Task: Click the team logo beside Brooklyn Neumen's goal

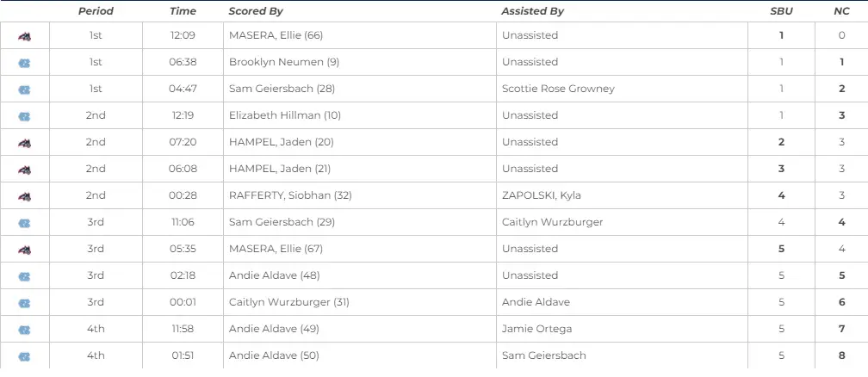Action: pos(25,63)
